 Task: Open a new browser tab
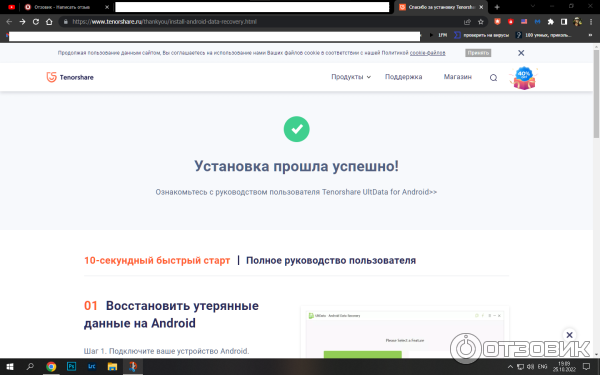[497, 7]
